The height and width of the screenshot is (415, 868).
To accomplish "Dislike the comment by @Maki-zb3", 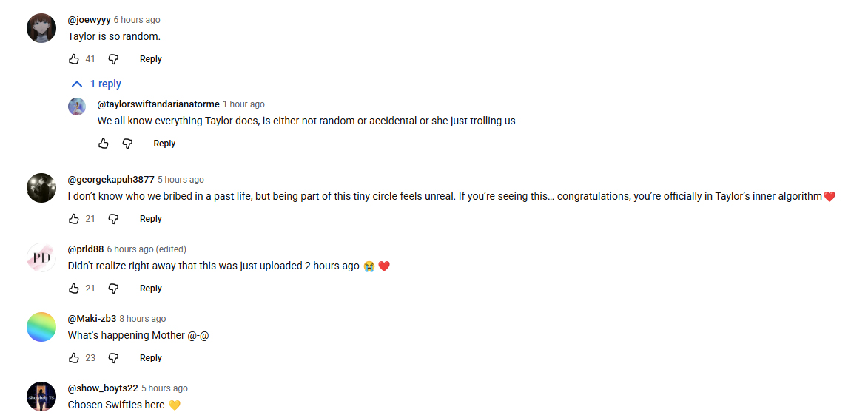I will coord(113,358).
